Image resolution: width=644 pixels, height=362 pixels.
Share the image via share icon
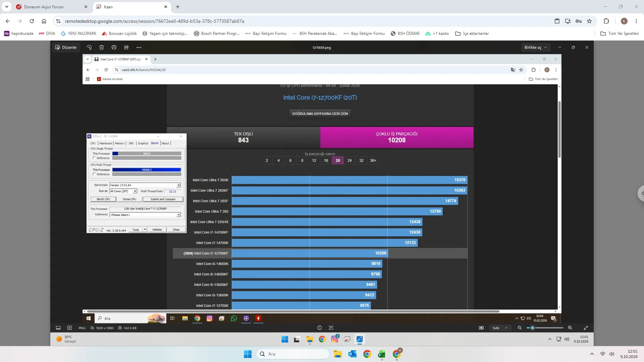[x=126, y=47]
